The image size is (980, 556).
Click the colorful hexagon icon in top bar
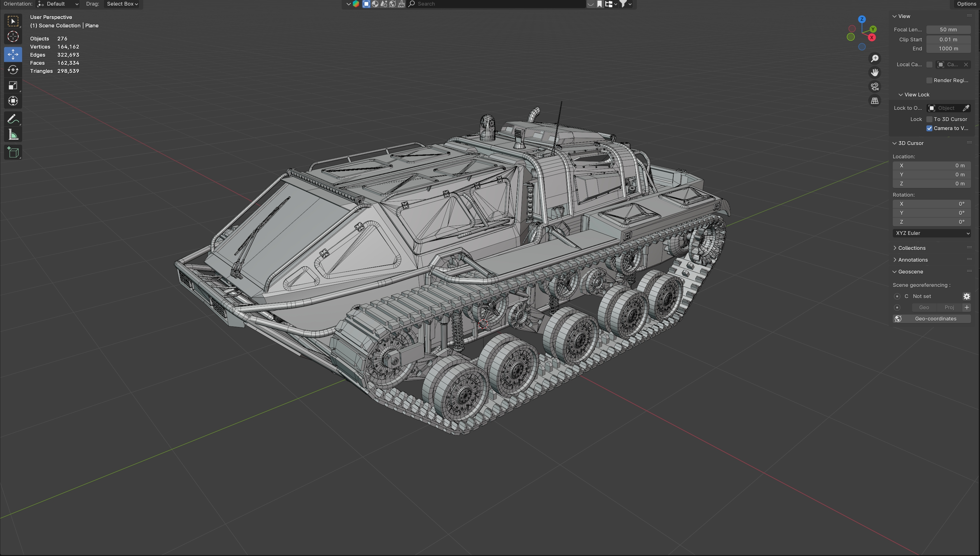tap(356, 4)
